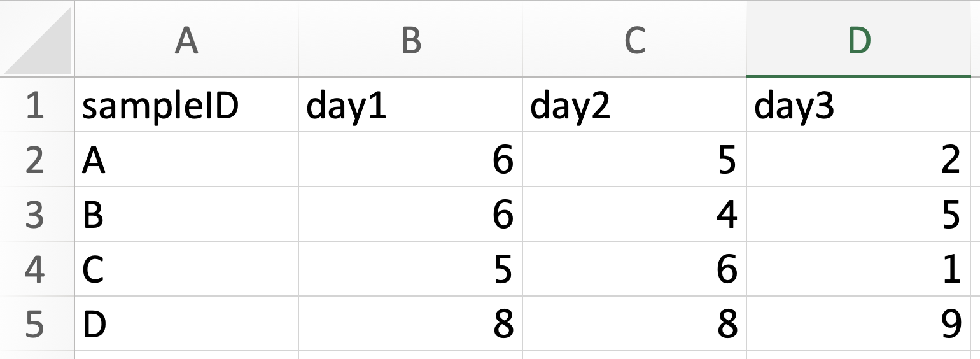Viewport: 980px width, 359px height.
Task: Select row 5 header
Action: click(x=36, y=324)
